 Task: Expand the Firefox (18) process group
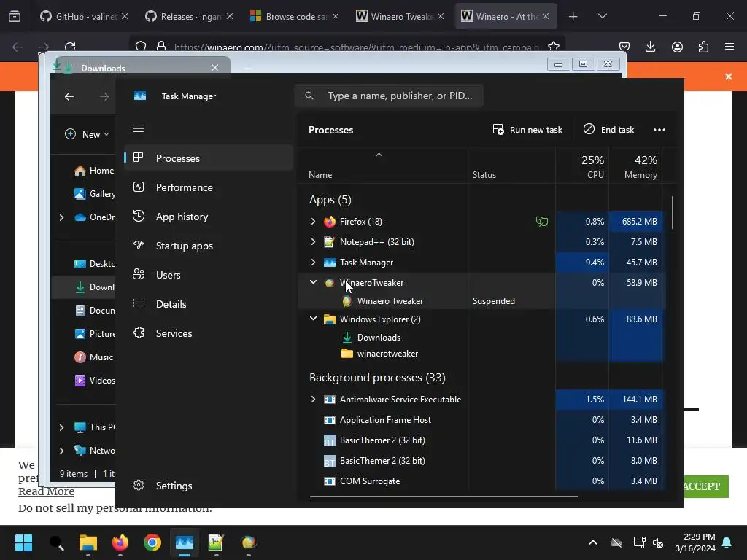coord(313,222)
